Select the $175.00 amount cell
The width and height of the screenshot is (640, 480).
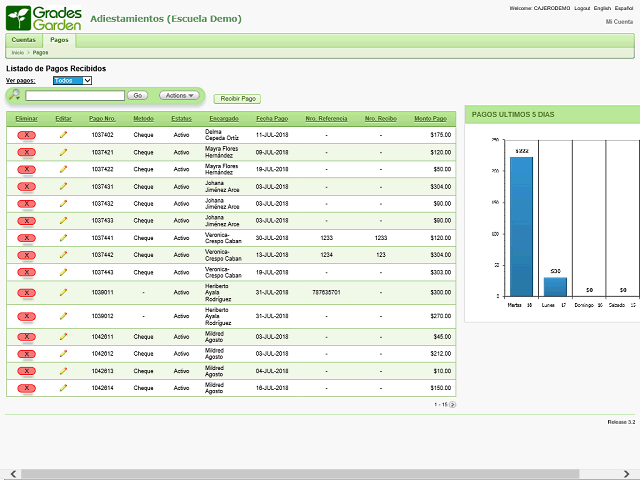440,135
